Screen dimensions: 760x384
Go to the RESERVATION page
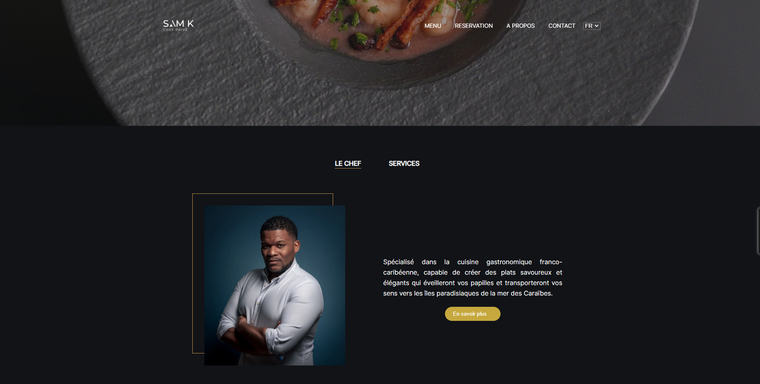tap(474, 26)
